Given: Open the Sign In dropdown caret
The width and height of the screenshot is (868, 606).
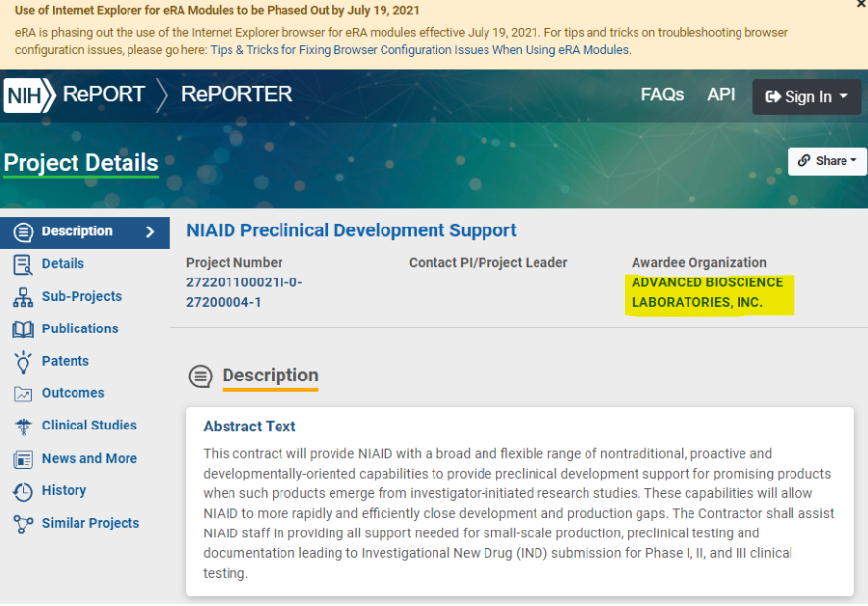Looking at the screenshot, I should [x=843, y=96].
